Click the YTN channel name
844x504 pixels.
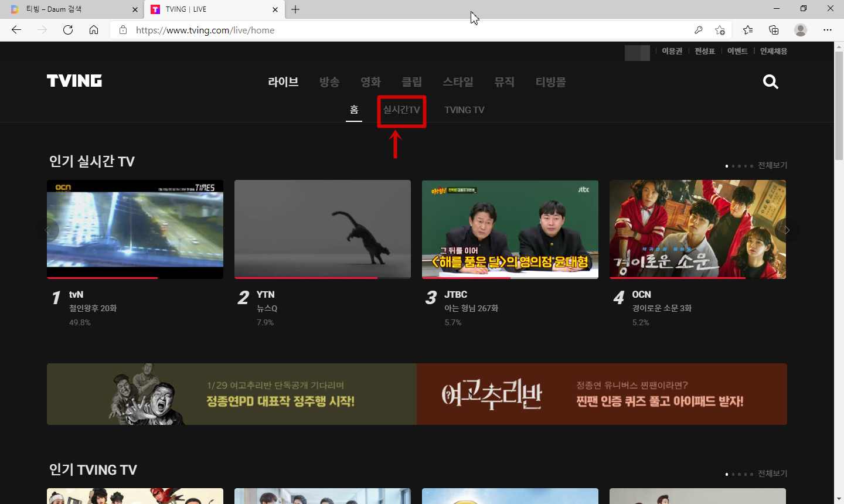point(266,295)
